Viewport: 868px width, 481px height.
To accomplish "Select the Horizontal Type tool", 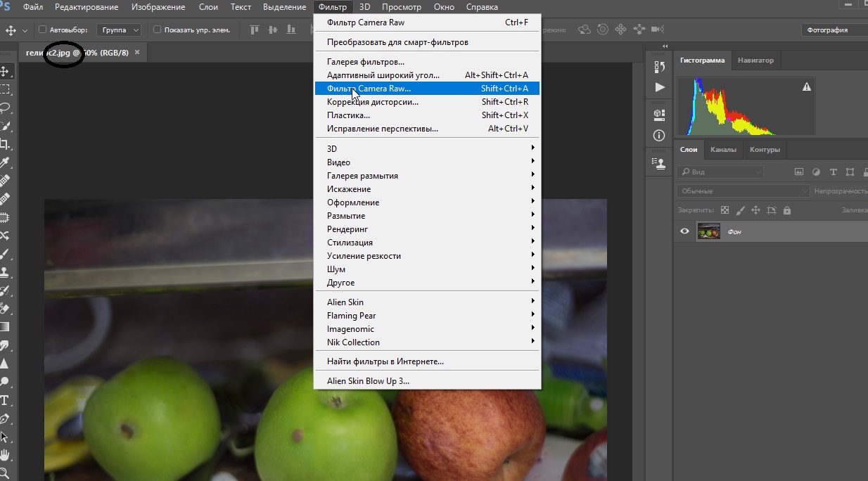I will pyautogui.click(x=4, y=400).
